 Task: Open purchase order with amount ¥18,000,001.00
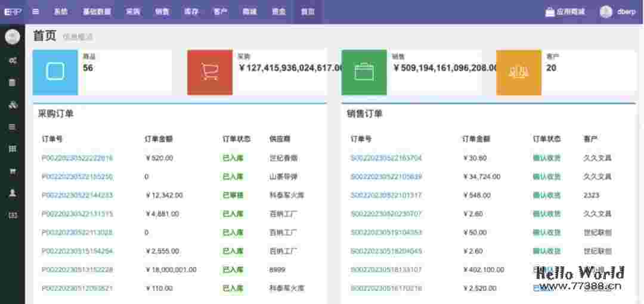tap(77, 270)
